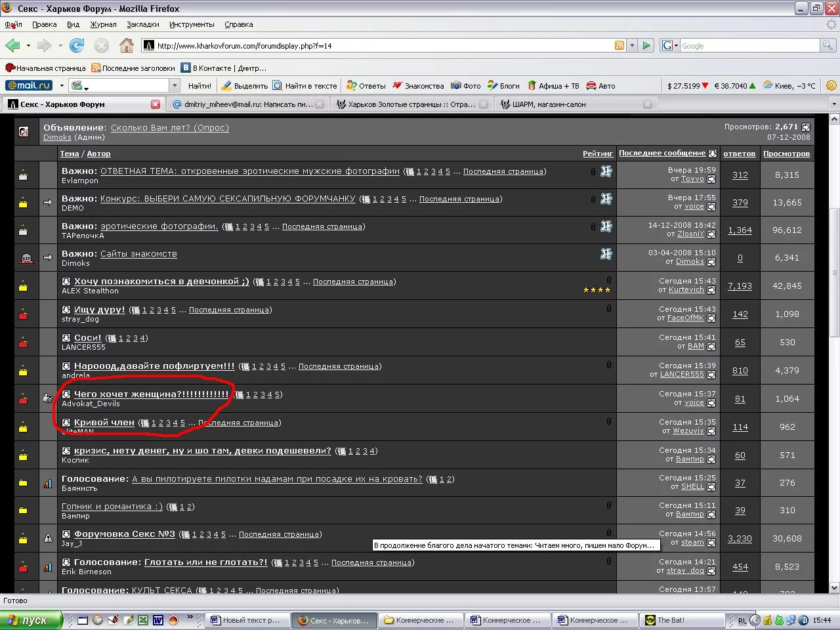
Task: Switch to The Bat! taskbar window
Action: [682, 620]
